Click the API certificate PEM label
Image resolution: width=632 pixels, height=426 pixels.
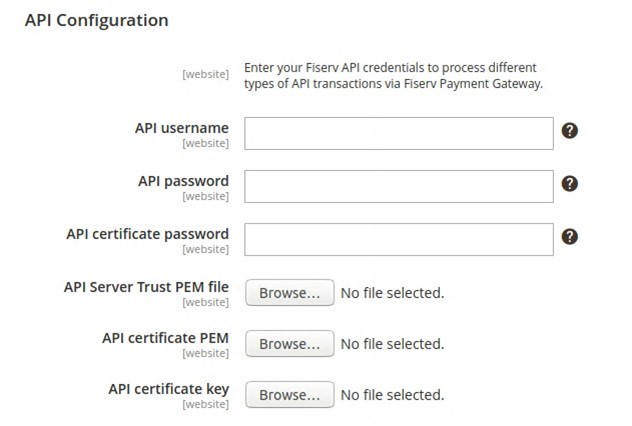[165, 338]
